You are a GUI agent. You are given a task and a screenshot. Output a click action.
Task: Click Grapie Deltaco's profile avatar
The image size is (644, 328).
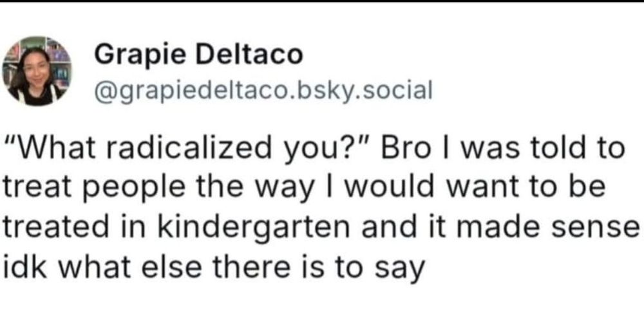[36, 71]
